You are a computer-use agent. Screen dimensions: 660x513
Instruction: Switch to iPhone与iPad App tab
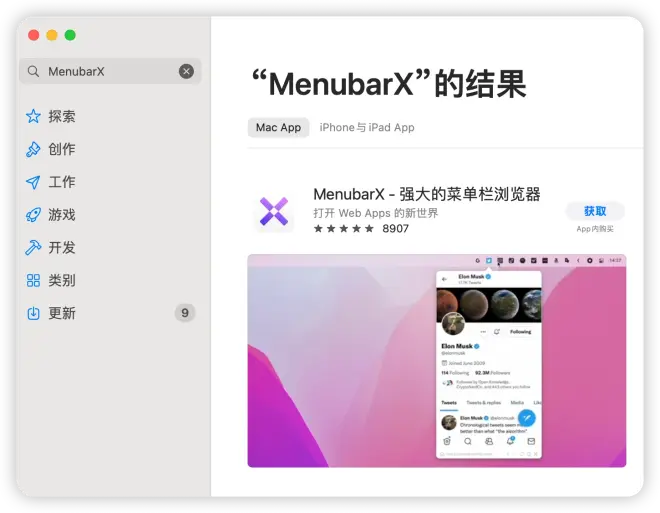click(x=367, y=128)
